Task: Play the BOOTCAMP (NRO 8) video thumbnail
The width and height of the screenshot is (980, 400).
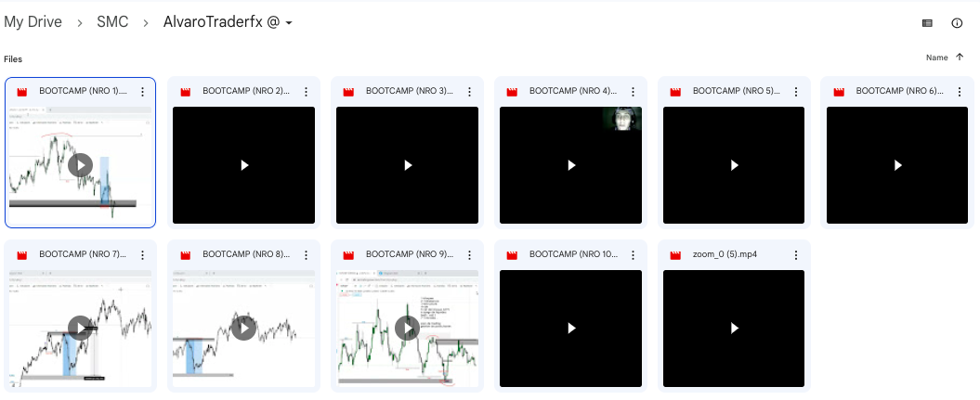Action: click(x=243, y=329)
